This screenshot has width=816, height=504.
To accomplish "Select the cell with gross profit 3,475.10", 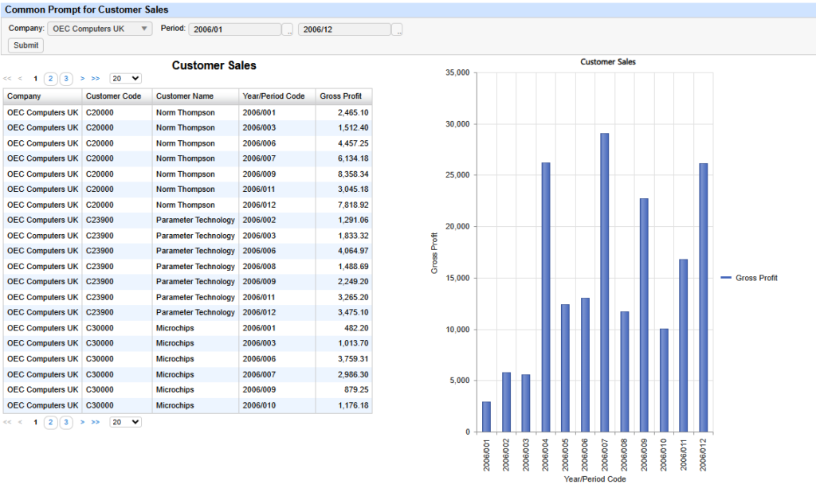I will 344,313.
